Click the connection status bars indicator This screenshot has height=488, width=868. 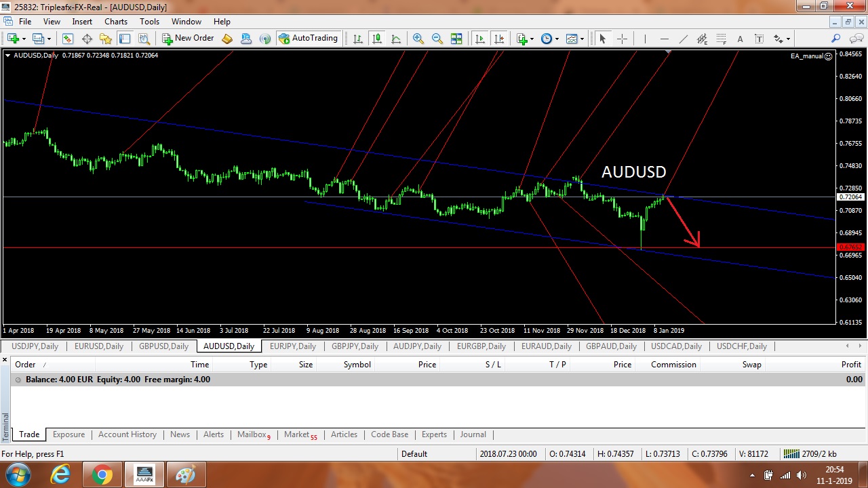[790, 453]
